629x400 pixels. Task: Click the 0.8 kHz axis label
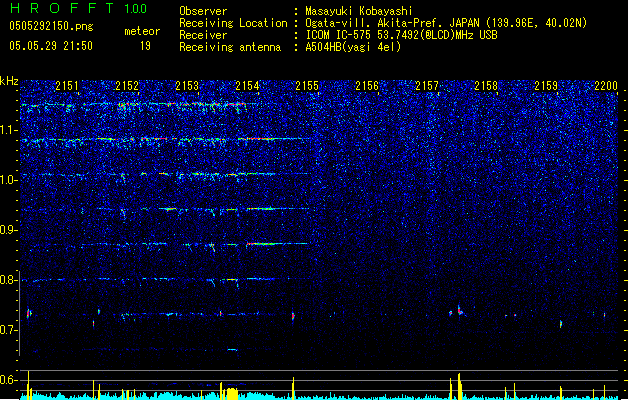pos(9,280)
